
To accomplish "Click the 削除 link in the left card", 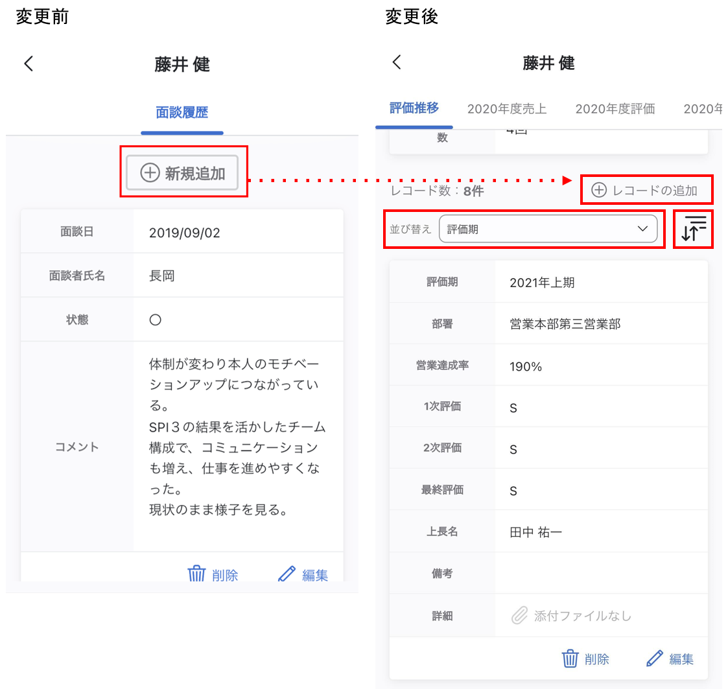I will click(x=225, y=575).
